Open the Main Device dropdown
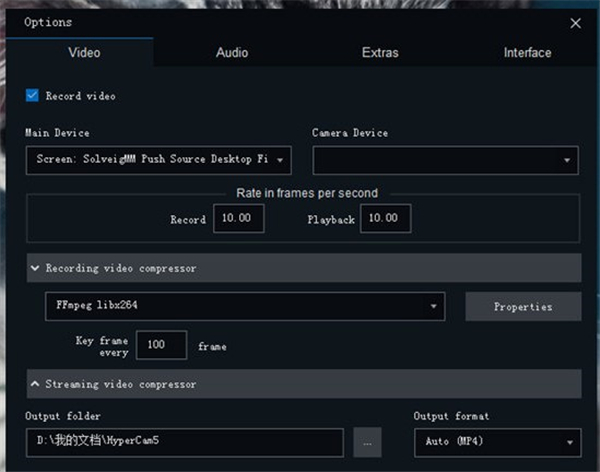This screenshot has width=600, height=472. click(x=158, y=159)
